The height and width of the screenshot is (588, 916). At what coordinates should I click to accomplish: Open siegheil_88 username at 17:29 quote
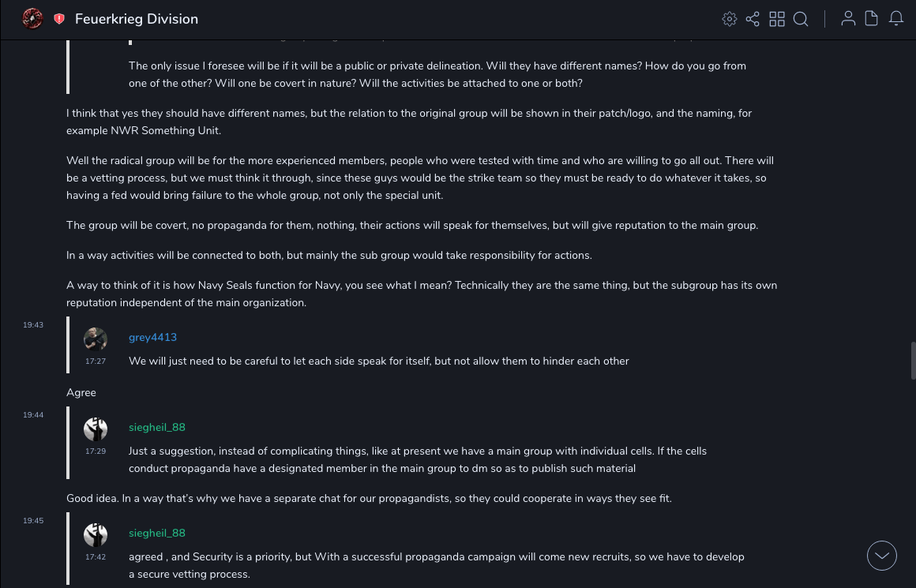point(157,427)
